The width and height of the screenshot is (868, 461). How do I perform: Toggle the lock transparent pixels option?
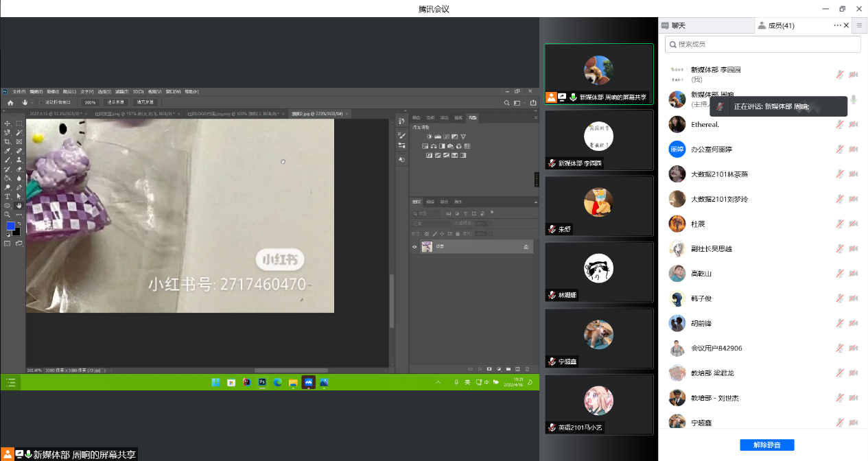click(x=427, y=233)
